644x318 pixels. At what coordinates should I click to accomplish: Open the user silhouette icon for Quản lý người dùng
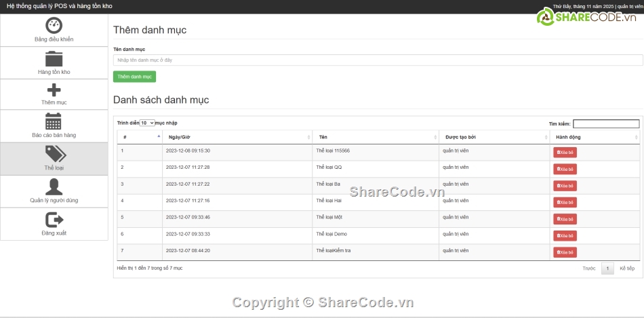point(54,187)
